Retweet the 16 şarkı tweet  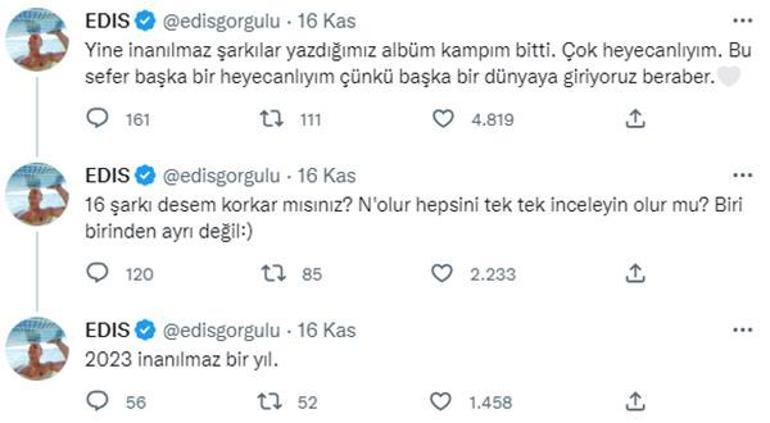pos(271,272)
